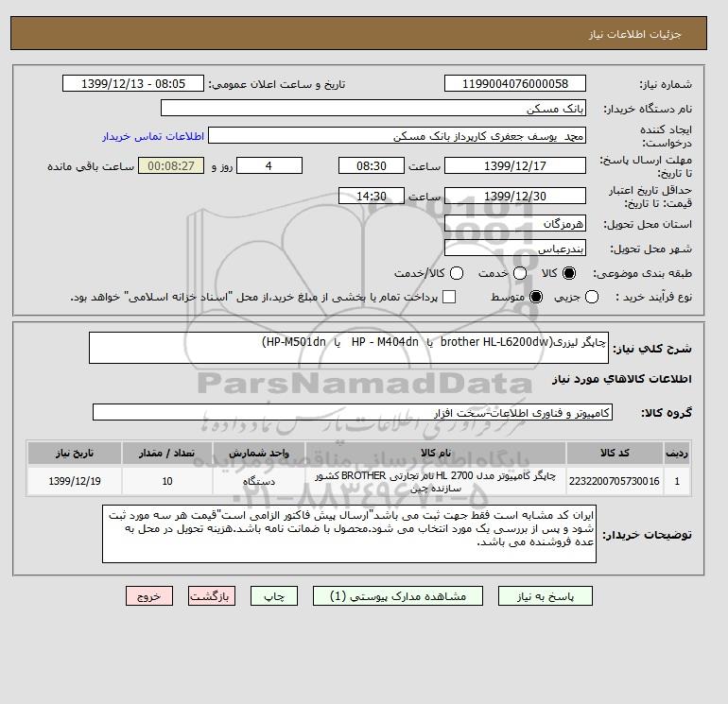Click the واحد شمارش column header
Screen dimensions: 728x704
point(259,453)
